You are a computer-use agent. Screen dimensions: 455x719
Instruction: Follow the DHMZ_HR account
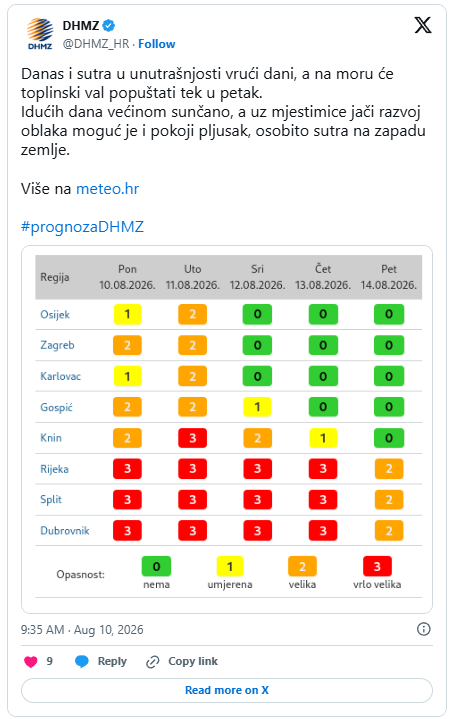click(x=157, y=44)
